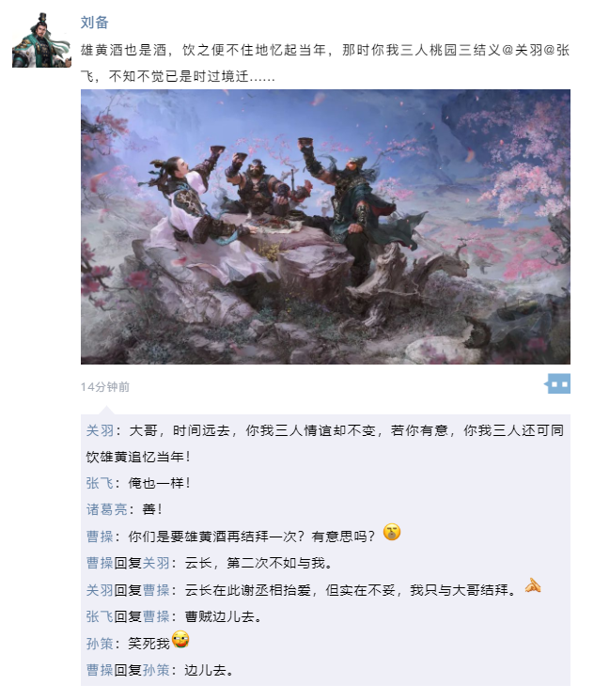This screenshot has width=594, height=700.
Task: Click the 14分钟前 timestamp
Action: 105,386
